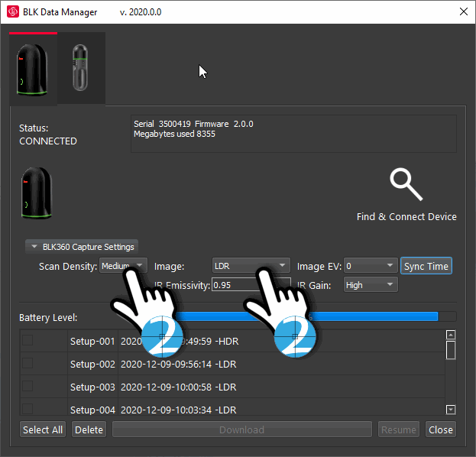This screenshot has height=457, width=476.
Task: Click the 2020-12-09-09:56:14 -LDR entry
Action: [179, 364]
